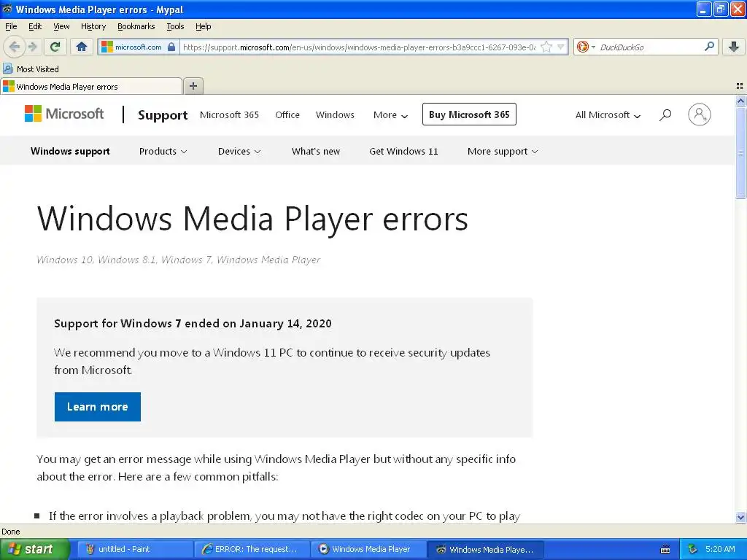Viewport: 747px width, 560px height.
Task: Click the keyboard icon in the taskbar
Action: click(665, 550)
